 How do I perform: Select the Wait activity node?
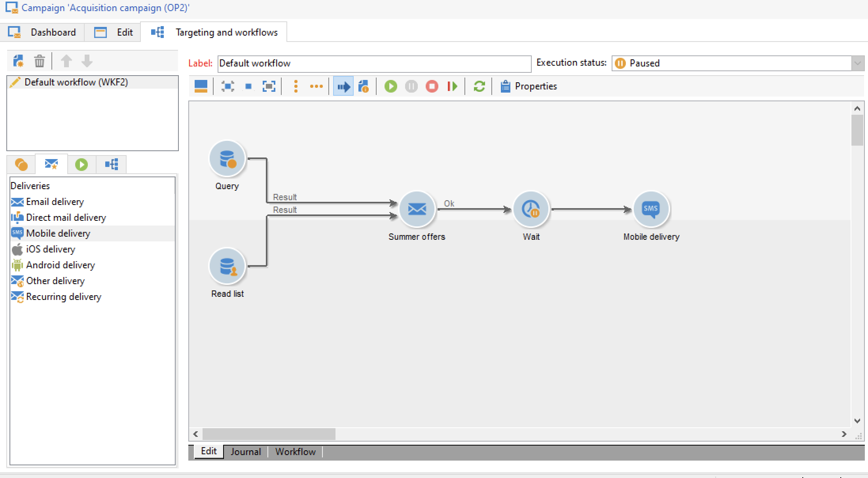click(531, 209)
